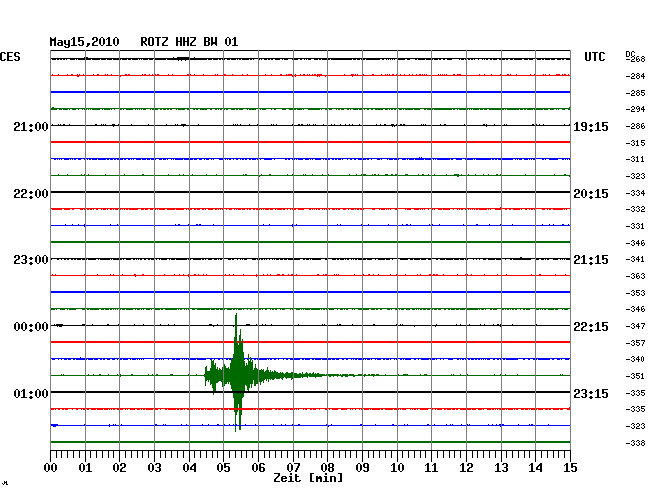Viewport: 650px width, 494px height.
Task: Click the DC offset value -286
Action: click(x=635, y=126)
